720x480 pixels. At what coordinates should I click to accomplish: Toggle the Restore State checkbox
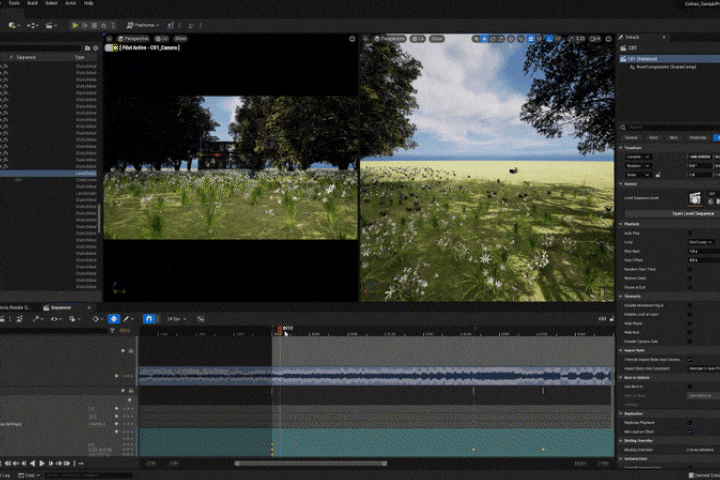click(690, 278)
